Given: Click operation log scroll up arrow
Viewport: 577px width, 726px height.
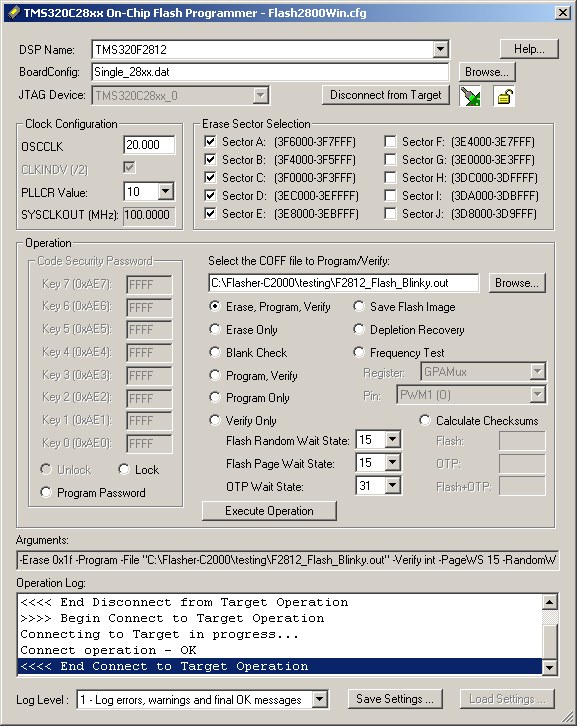Looking at the screenshot, I should pos(549,602).
